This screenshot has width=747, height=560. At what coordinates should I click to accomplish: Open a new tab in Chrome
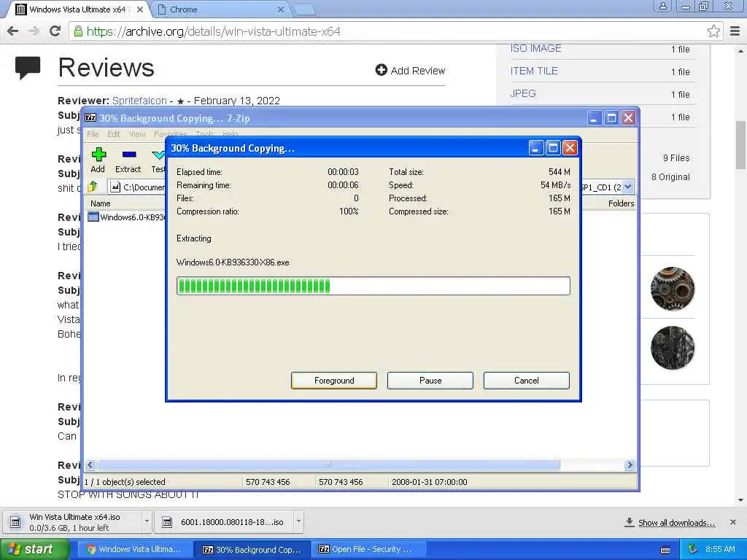pyautogui.click(x=303, y=9)
